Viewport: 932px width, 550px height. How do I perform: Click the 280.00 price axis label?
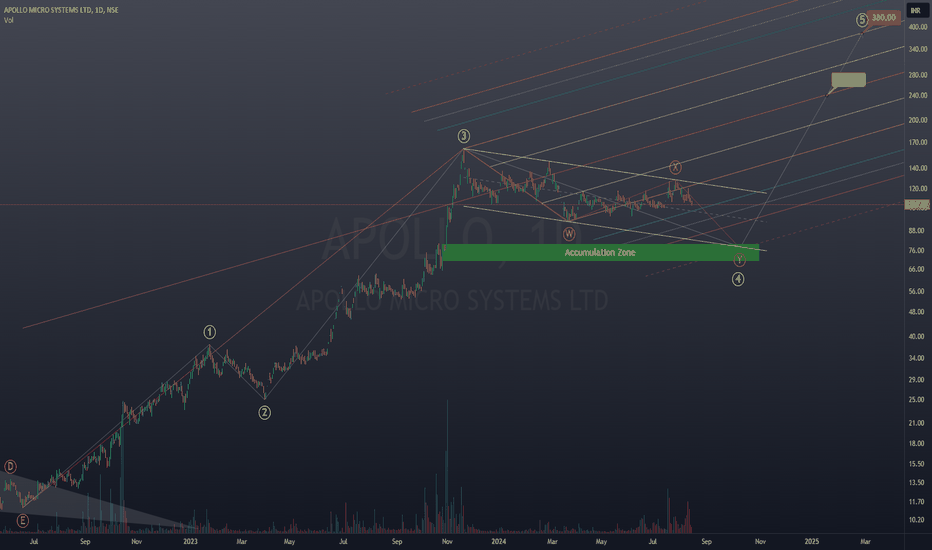918,75
